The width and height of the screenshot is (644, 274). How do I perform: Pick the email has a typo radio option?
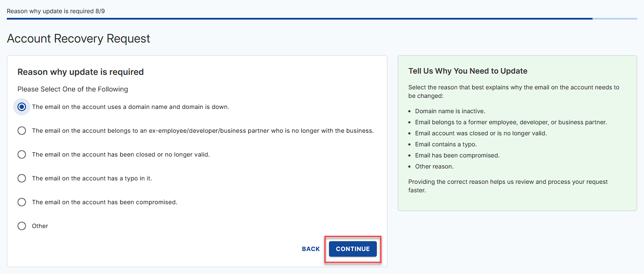(x=22, y=178)
